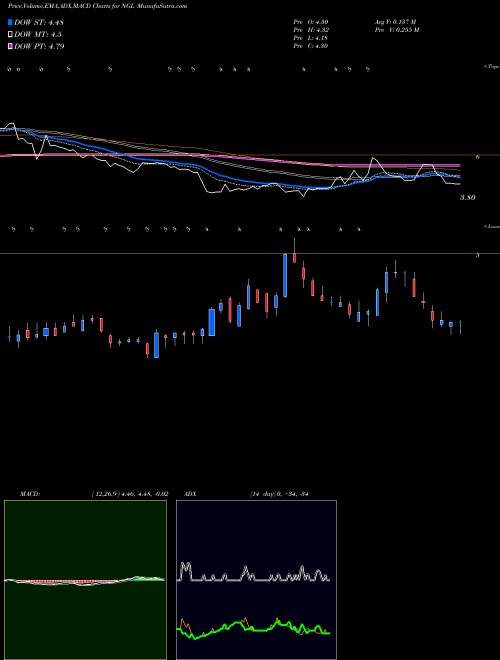Click the ADX '(14 day) 0, +34, -34' values
Screen dimensions: 500x660
click(x=279, y=494)
